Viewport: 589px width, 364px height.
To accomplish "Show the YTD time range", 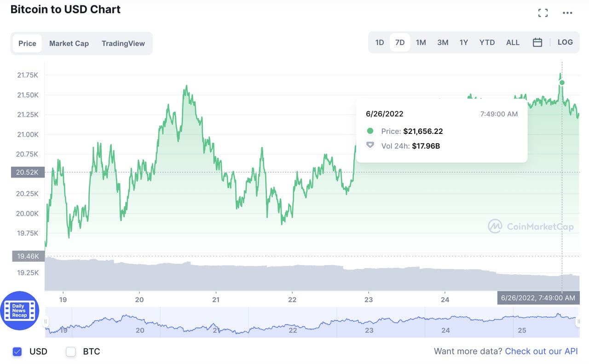I will [x=487, y=42].
